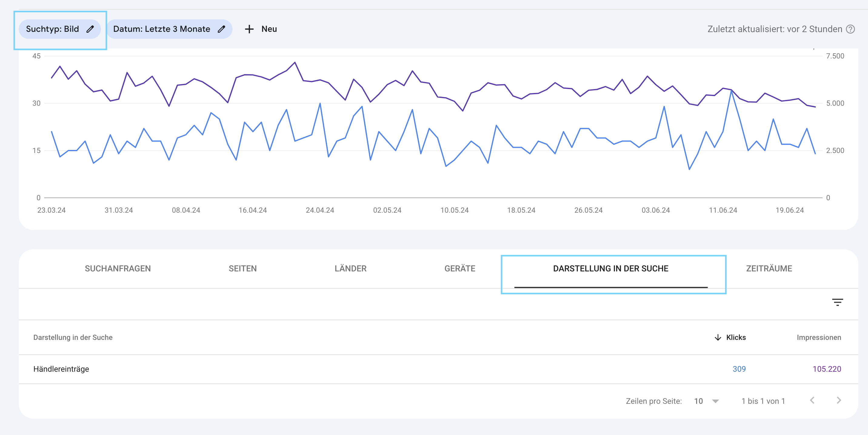
Task: Switch to the Zeiträume tab
Action: [769, 268]
